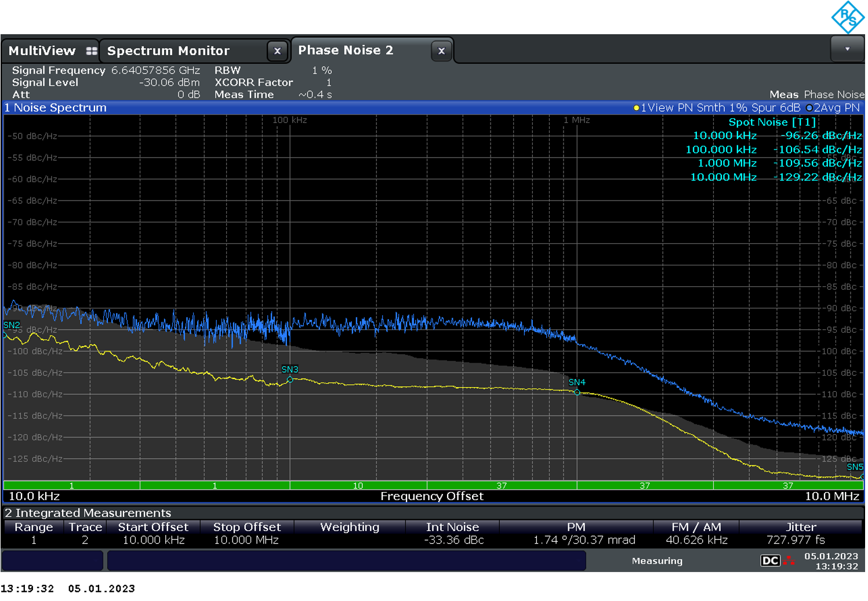This screenshot has width=868, height=601.
Task: Close the Spectrum Monitor tab
Action: pyautogui.click(x=277, y=51)
